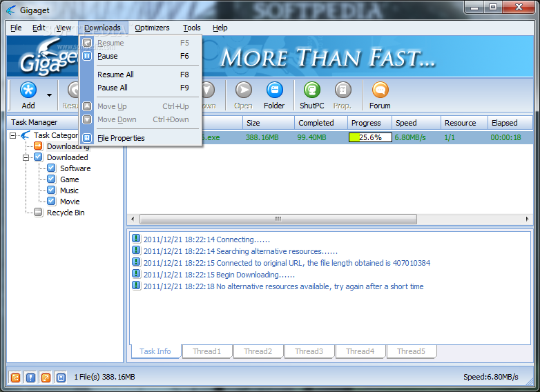
Task: Choose Pause All menu entry
Action: point(140,88)
